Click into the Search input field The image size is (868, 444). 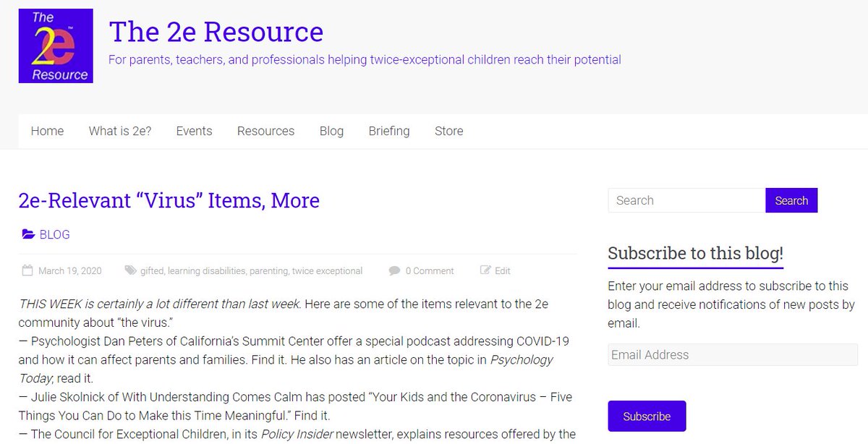686,200
